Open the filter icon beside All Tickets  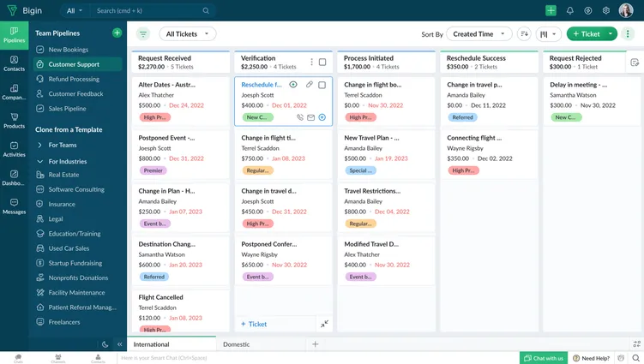[x=142, y=34]
